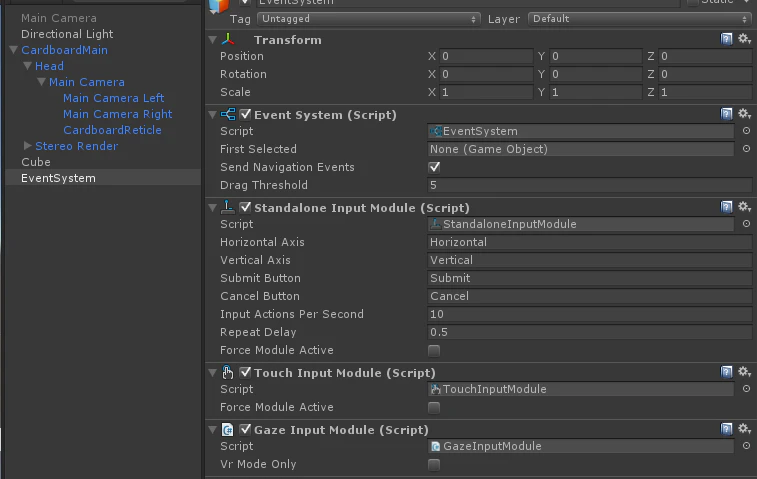
Task: Open Touch Input Module gear menu
Action: click(744, 372)
